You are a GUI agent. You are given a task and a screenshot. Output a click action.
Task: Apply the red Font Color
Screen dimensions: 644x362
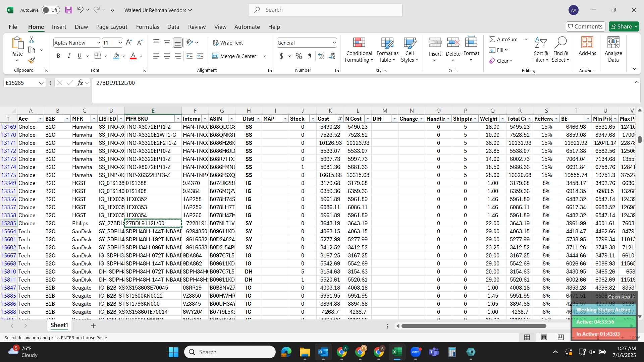pos(133,56)
